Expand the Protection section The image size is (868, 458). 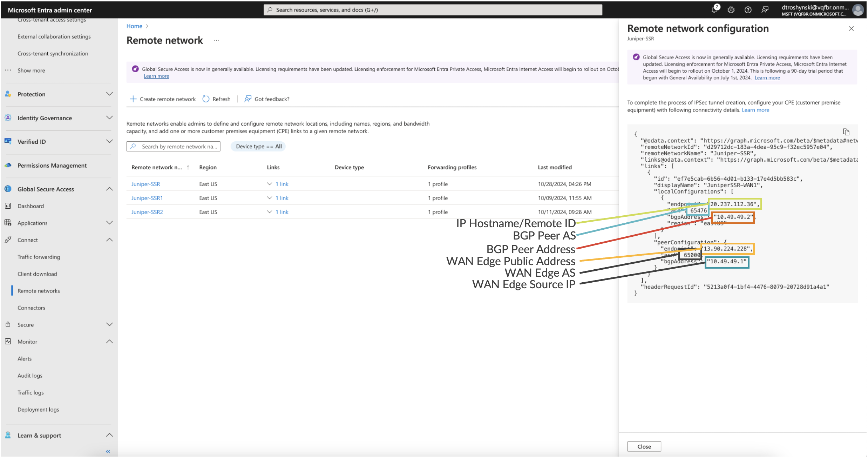pyautogui.click(x=109, y=94)
